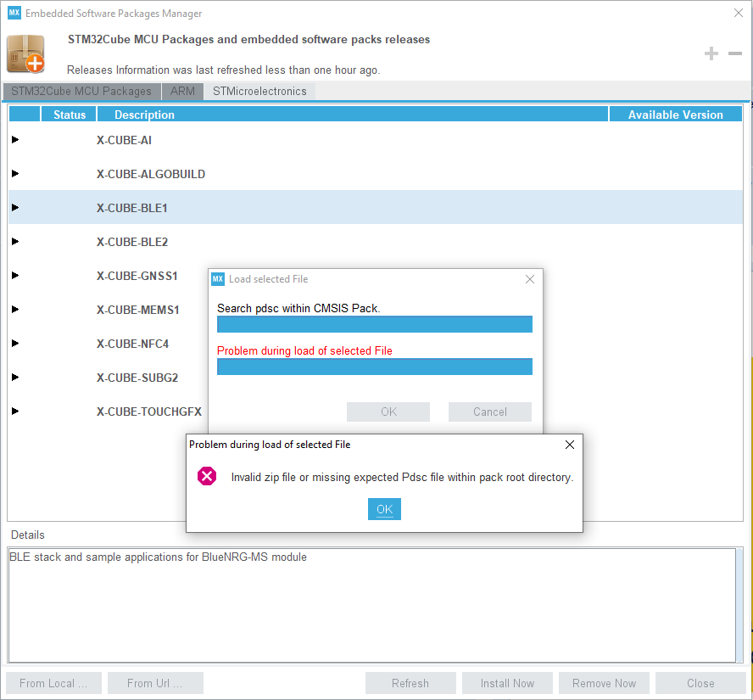
Task: Expand the X-CUBE-MEMS1 package row
Action: 15,310
